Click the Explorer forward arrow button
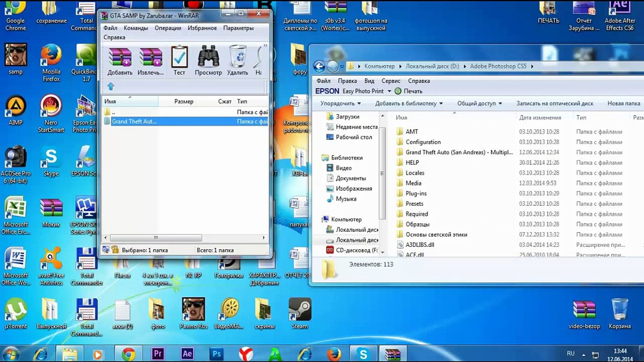644x362 pixels. pos(332,66)
